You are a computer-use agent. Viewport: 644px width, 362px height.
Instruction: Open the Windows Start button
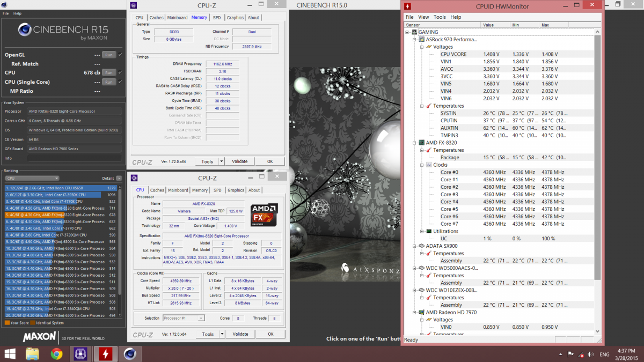(10, 353)
